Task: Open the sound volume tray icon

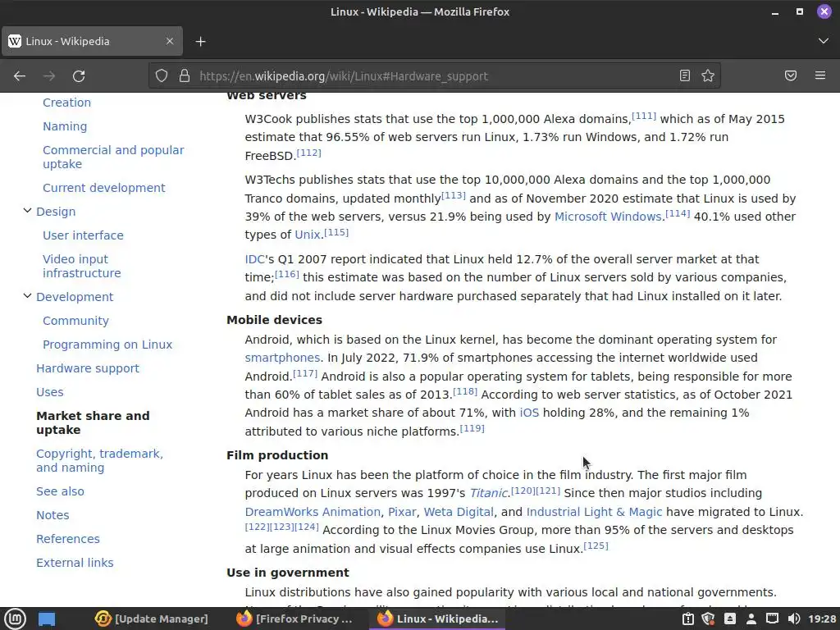Action: 794,619
